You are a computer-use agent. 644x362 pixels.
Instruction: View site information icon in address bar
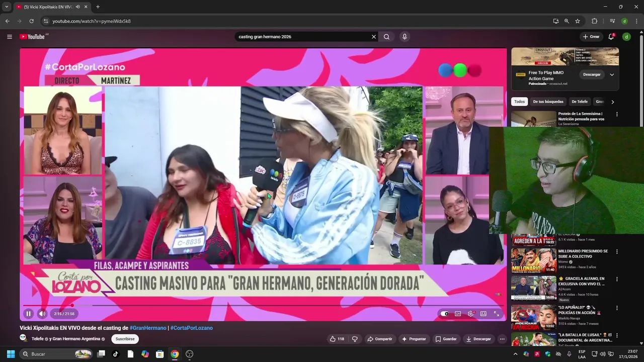coord(46,21)
